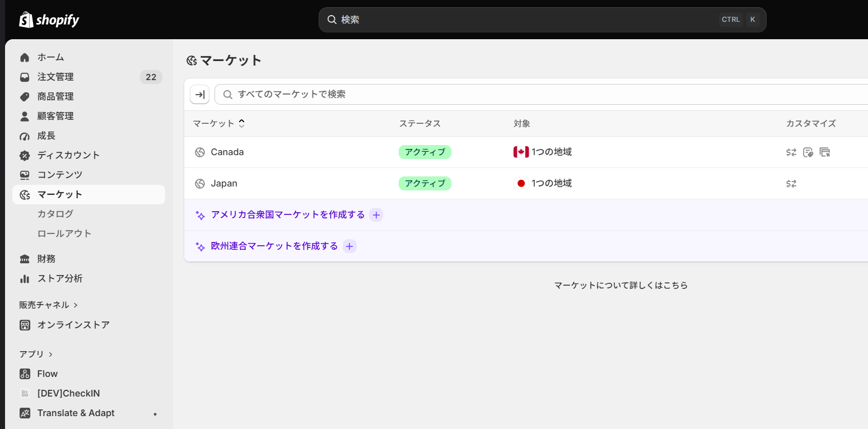Click the catalog customization icon in Canada row
Screen dimensions: 868x429
pos(808,152)
